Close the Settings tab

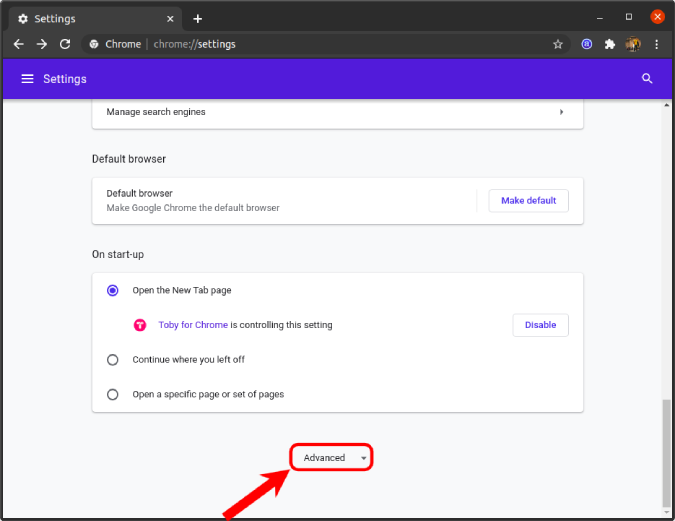(170, 19)
